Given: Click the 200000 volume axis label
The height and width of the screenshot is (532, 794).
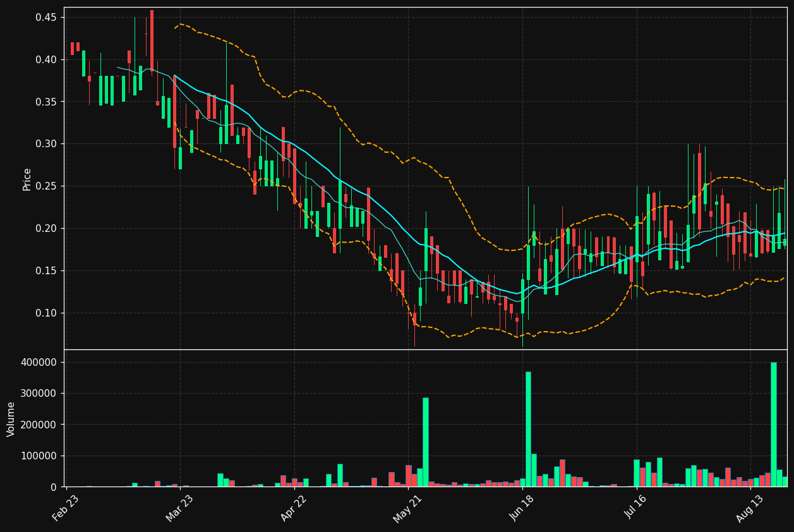Looking at the screenshot, I should (x=39, y=425).
